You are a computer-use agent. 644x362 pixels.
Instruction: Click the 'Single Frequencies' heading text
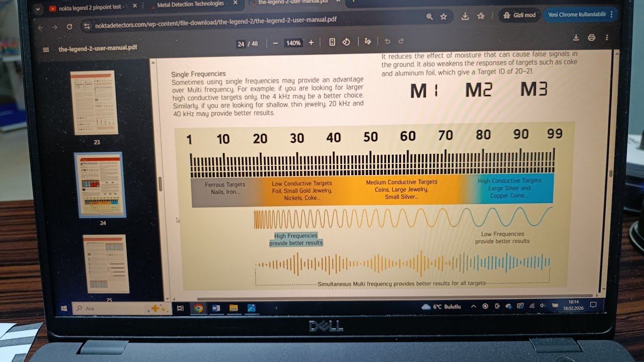[x=198, y=74]
